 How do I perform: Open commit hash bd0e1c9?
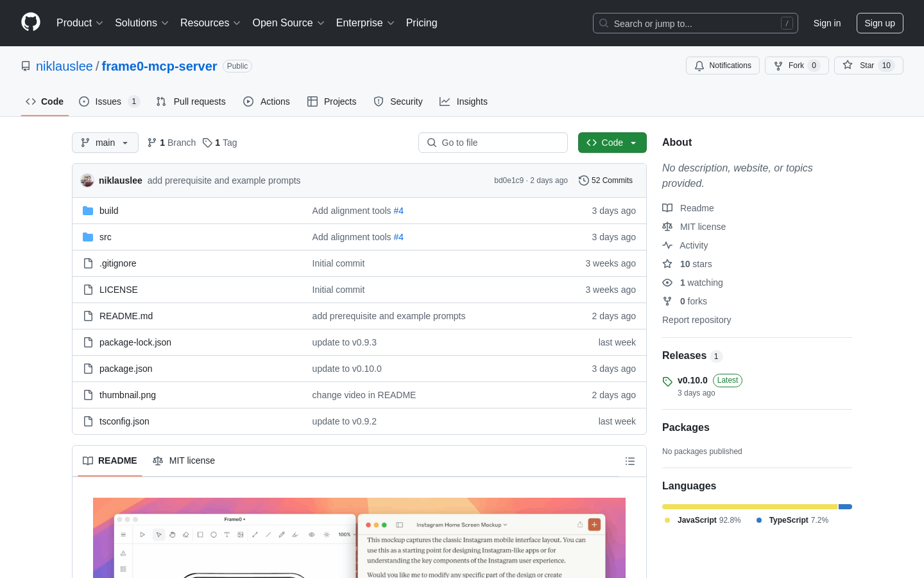tap(509, 180)
